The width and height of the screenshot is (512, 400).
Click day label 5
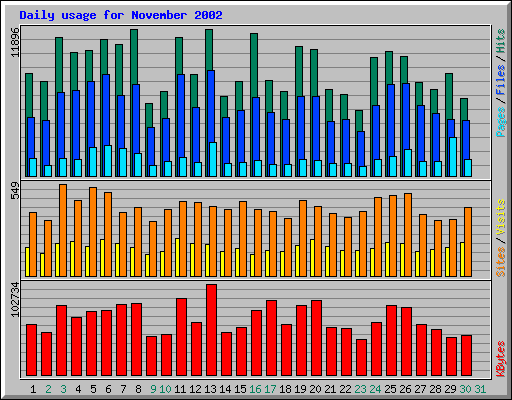(93, 389)
